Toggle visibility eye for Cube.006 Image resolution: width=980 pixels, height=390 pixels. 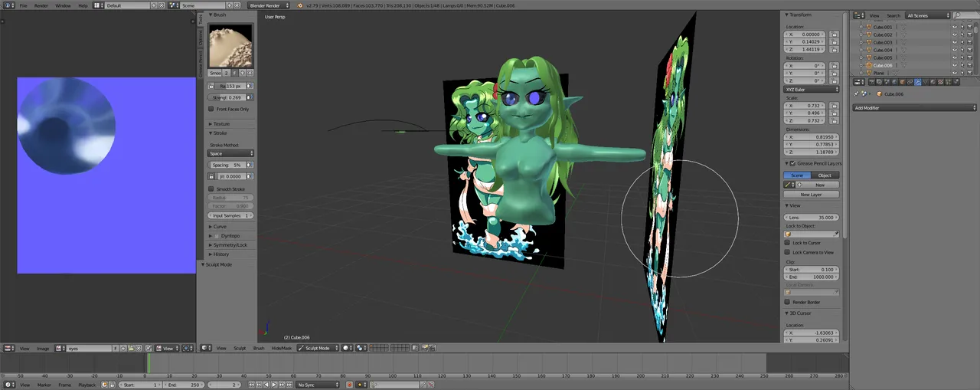(955, 65)
